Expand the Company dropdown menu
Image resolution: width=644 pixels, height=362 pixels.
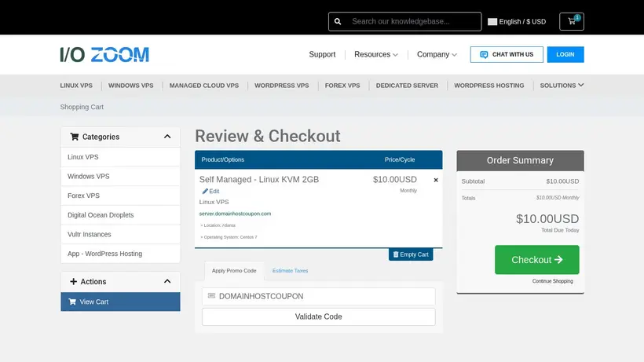437,54
